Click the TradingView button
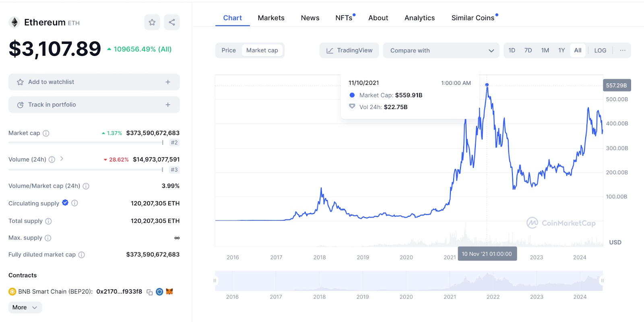Screen dimensions: 644x322 (349, 50)
